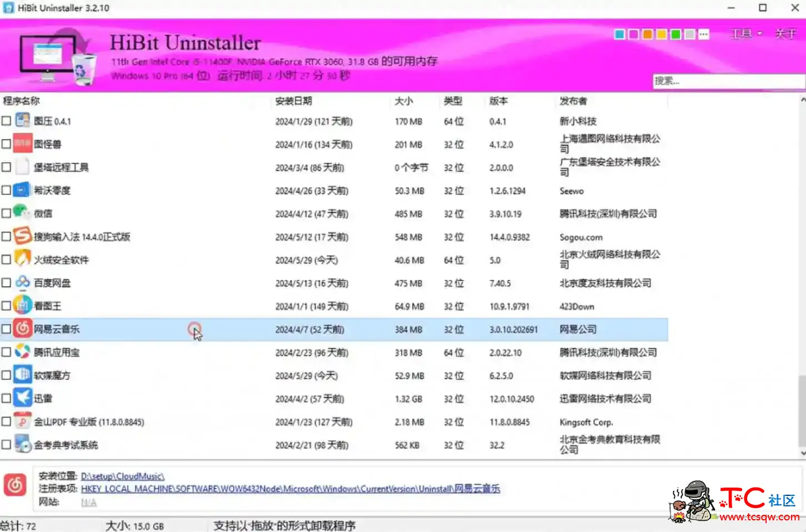Click the 腾讯应用宝 colorful icon
This screenshot has height=532, width=806.
tap(22, 352)
